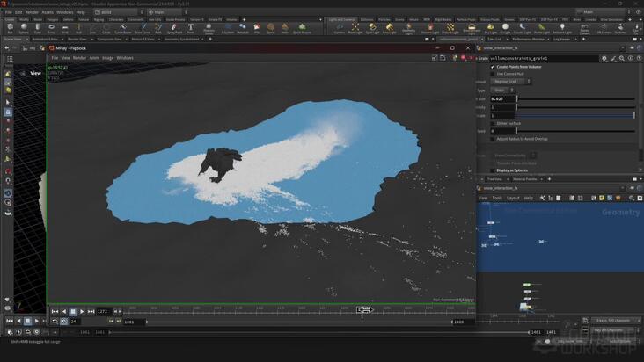The image size is (644, 362).
Task: Adjust the packing density slider
Action: [x=575, y=107]
